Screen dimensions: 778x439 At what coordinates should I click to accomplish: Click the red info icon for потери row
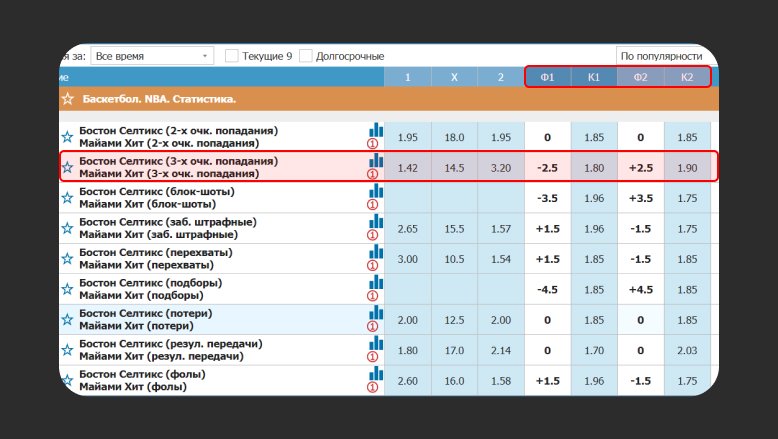coord(376,326)
